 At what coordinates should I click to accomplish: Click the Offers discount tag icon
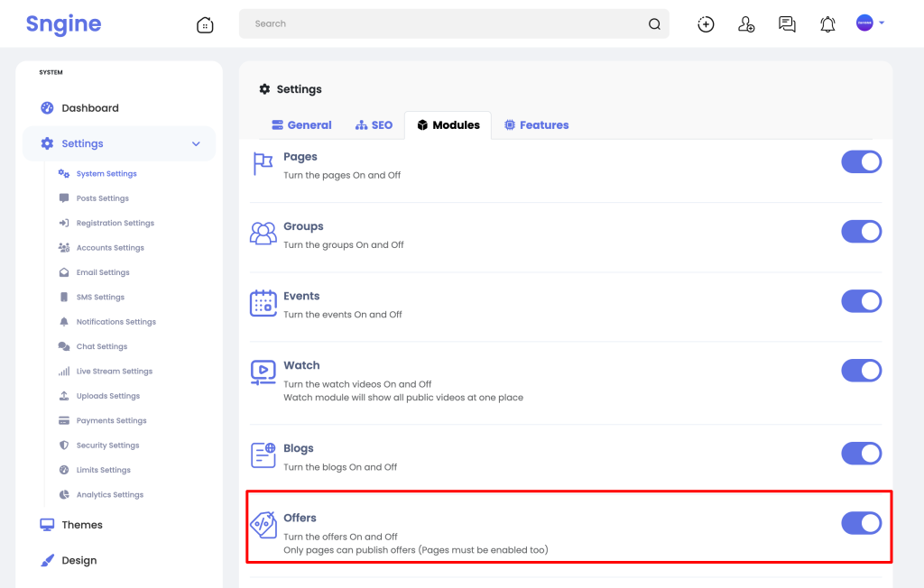pyautogui.click(x=263, y=524)
